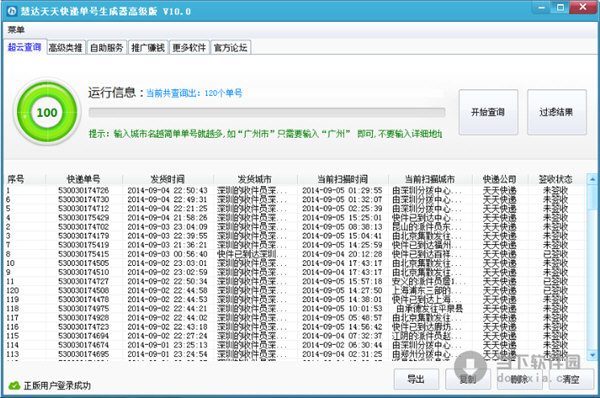Click the 签收状态 column header
The width and height of the screenshot is (600, 398).
pos(556,179)
